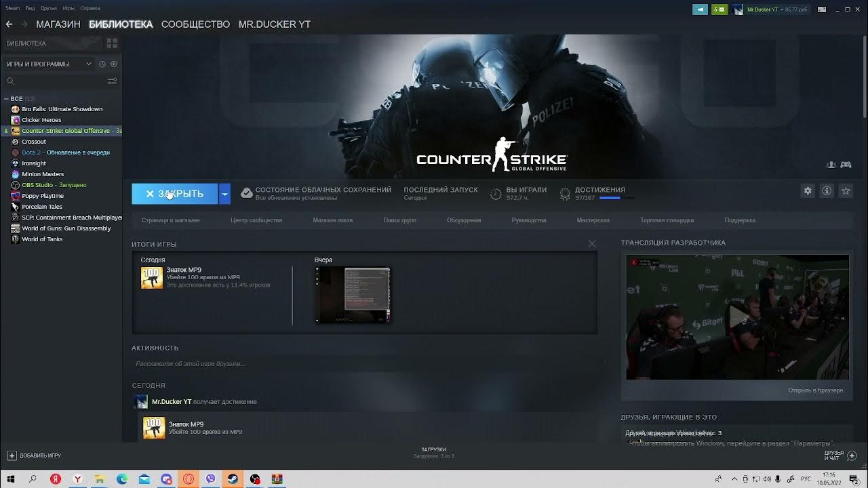This screenshot has width=868, height=488.
Task: Open Поиск групп link
Action: 400,220
